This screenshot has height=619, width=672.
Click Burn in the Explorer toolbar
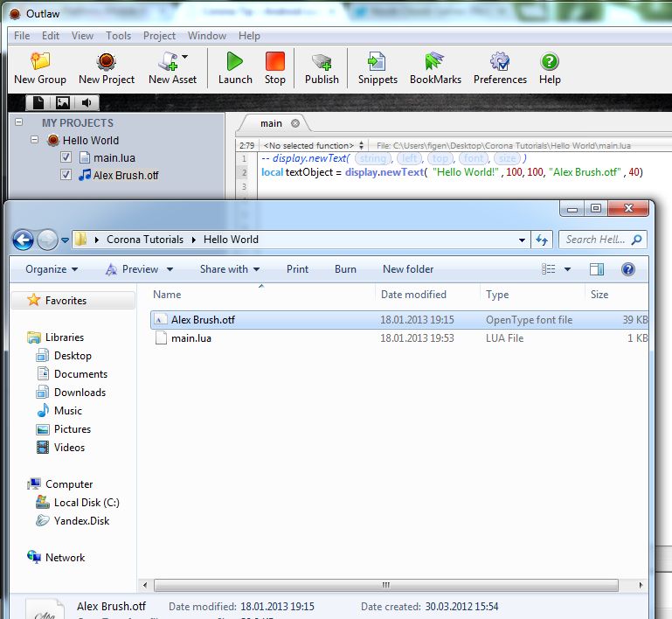pyautogui.click(x=345, y=269)
